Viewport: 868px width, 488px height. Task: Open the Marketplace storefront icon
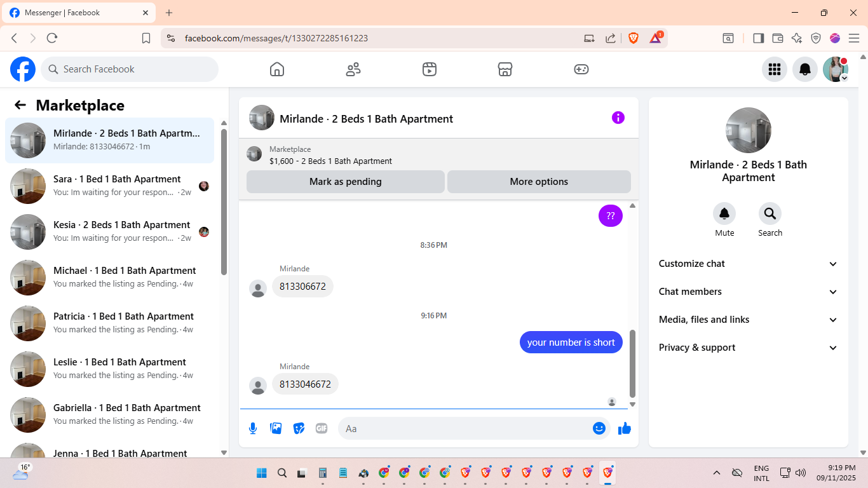[505, 69]
